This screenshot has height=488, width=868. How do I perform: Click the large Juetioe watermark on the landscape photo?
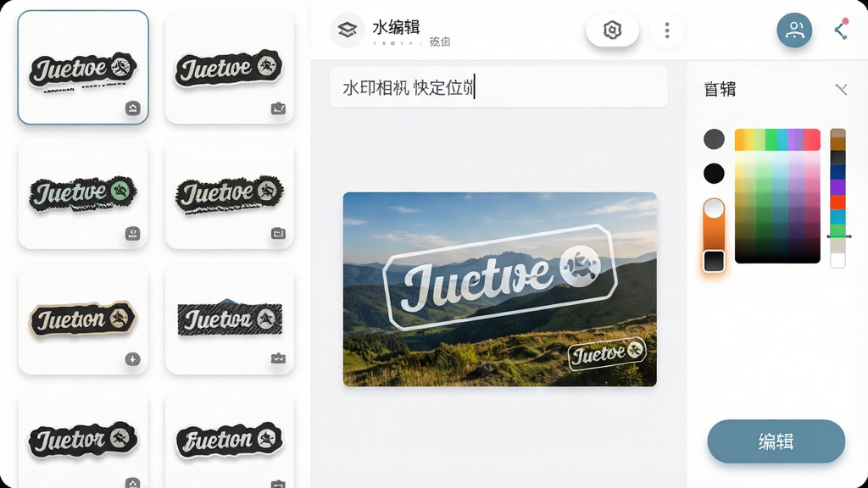pos(500,277)
